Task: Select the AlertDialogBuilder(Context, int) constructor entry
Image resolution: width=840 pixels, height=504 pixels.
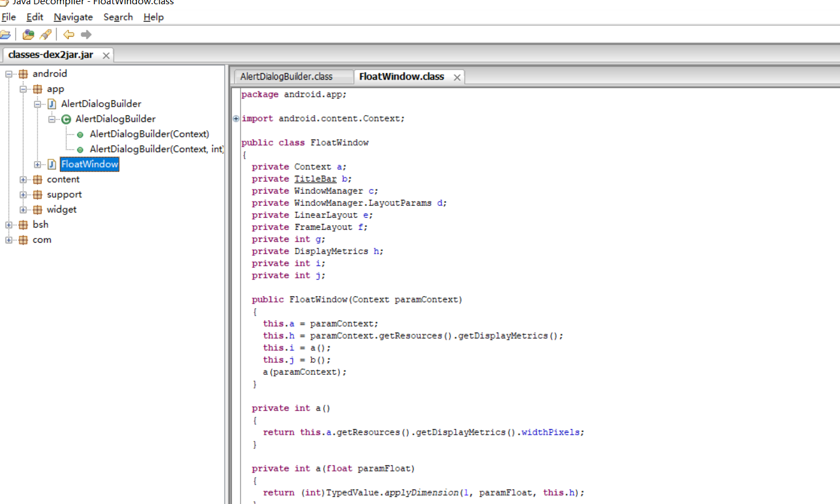Action: coord(156,149)
